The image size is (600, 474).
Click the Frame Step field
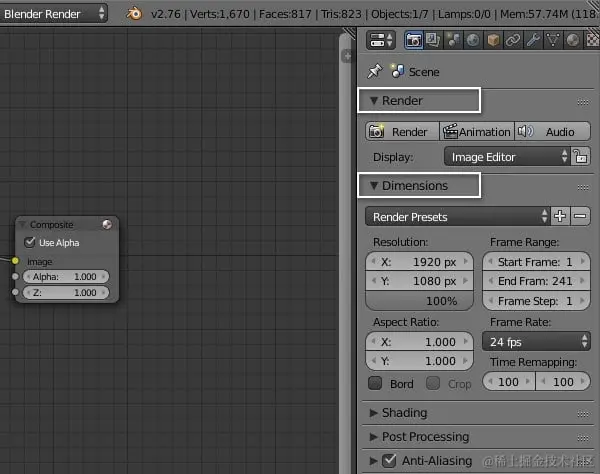click(536, 301)
